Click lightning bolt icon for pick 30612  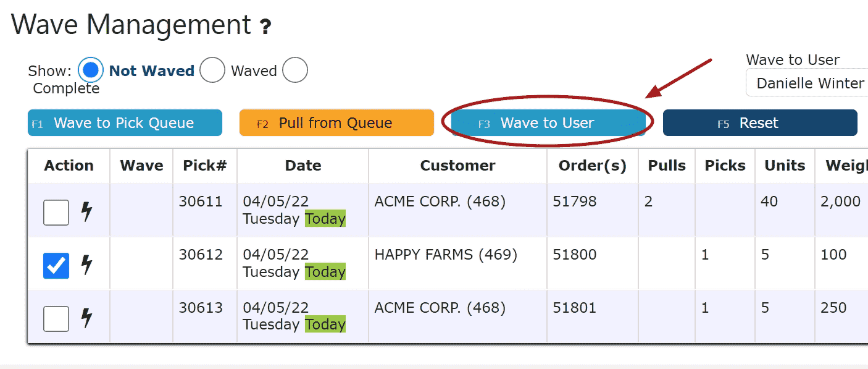pos(87,265)
